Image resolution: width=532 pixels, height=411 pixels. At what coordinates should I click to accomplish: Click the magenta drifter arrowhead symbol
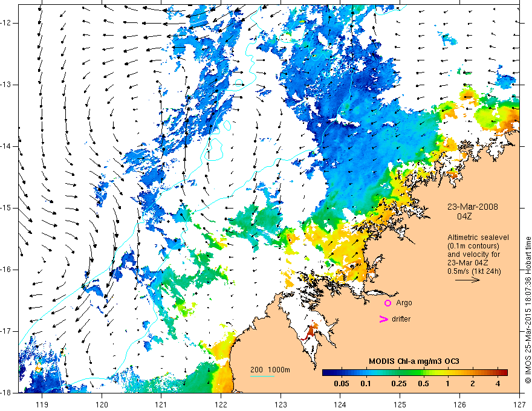383,319
